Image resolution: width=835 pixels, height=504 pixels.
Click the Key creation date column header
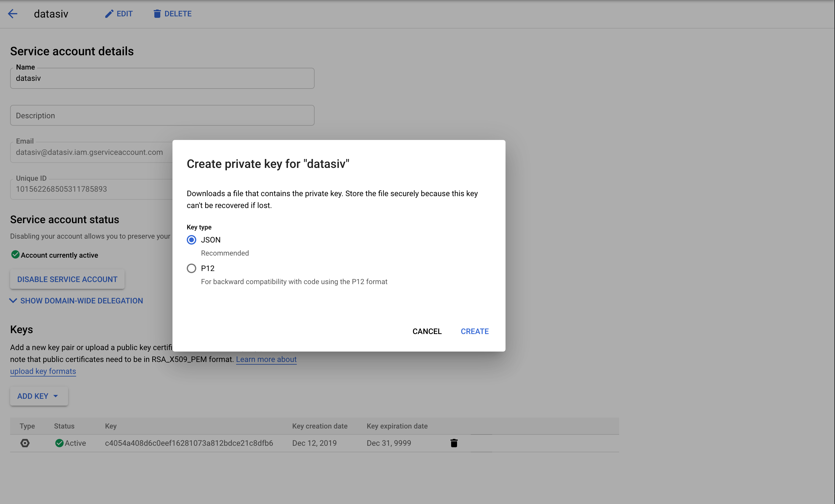coord(320,426)
